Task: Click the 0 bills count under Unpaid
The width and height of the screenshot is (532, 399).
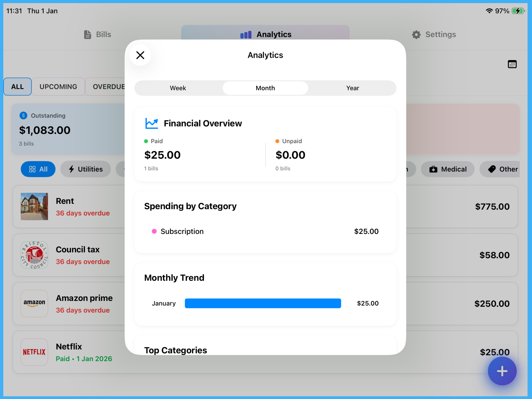Action: tap(283, 168)
